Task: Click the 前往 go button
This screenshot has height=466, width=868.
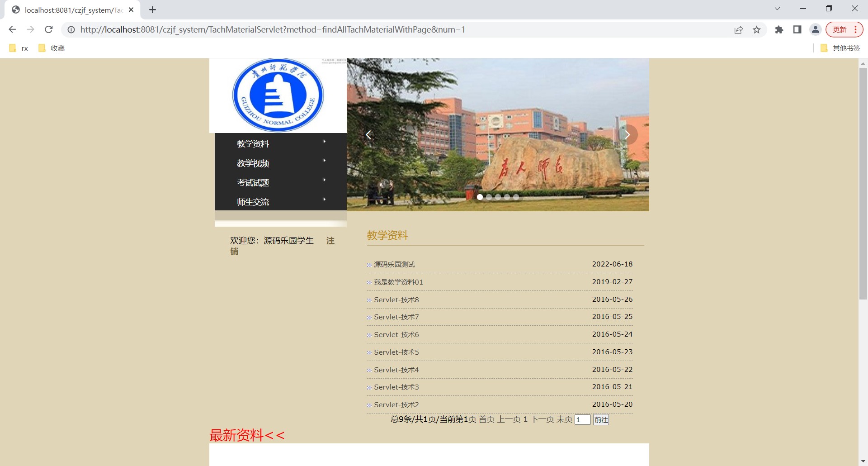Action: coord(601,420)
